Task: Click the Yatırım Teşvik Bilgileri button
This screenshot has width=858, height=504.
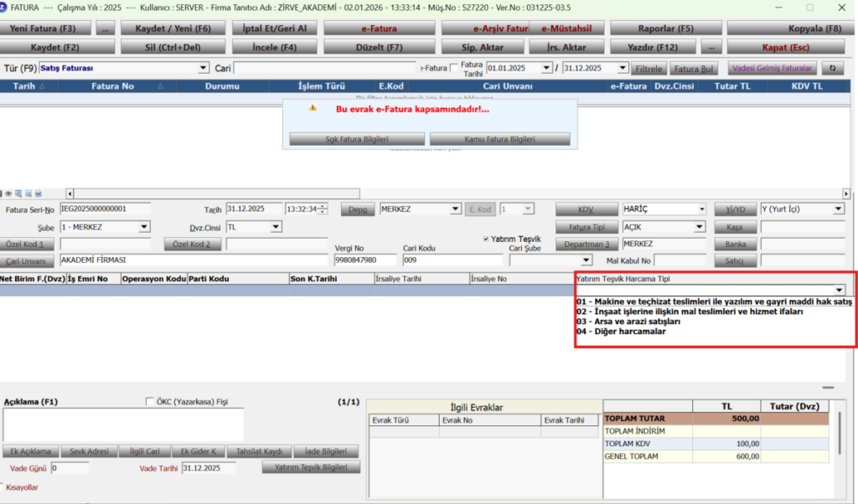Action: click(311, 467)
